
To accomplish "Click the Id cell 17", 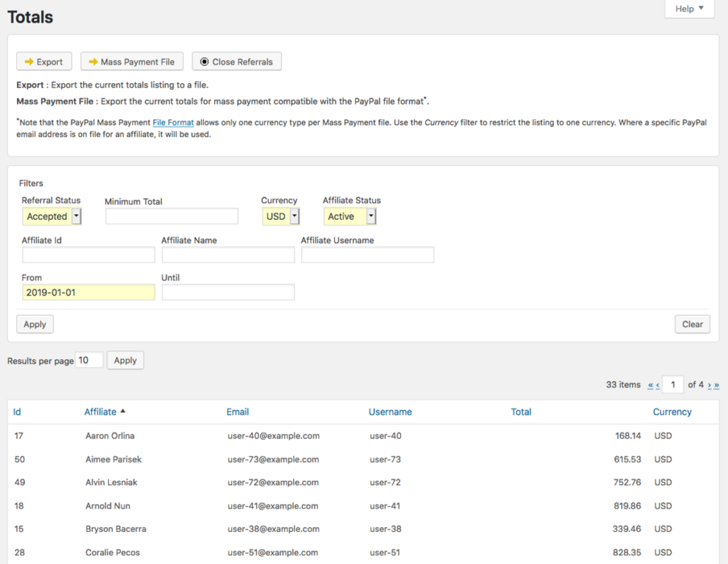I will coord(18,436).
